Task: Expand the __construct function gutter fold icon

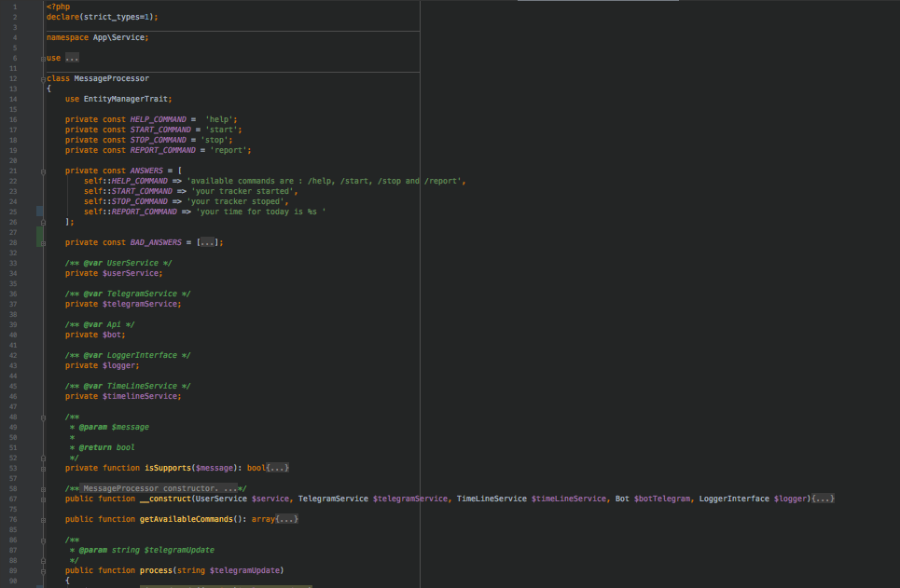Action: point(43,499)
